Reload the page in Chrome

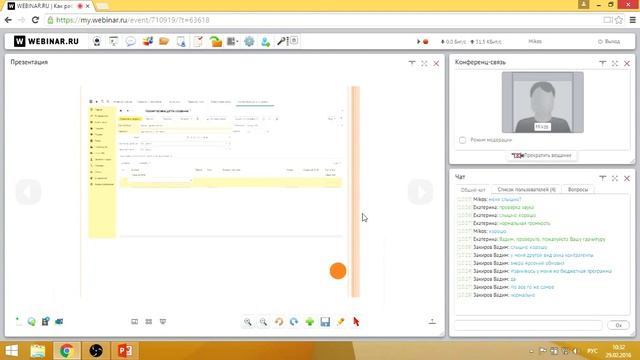pos(35,20)
